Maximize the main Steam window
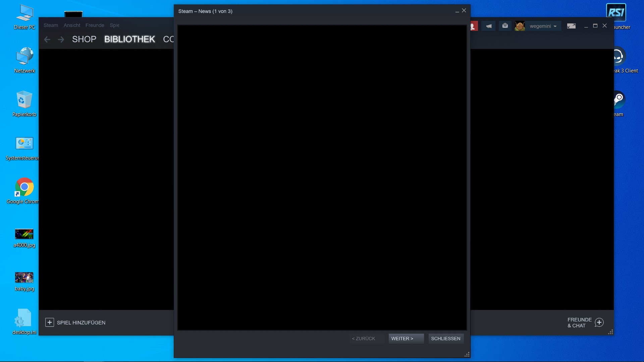Image resolution: width=644 pixels, height=362 pixels. tap(595, 26)
